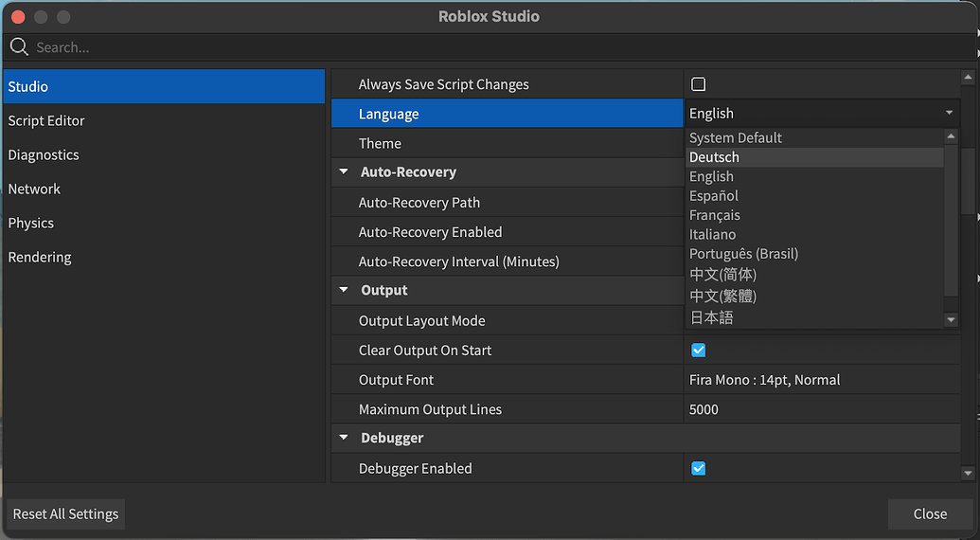This screenshot has width=980, height=540.
Task: Choose Español from language list
Action: 814,195
